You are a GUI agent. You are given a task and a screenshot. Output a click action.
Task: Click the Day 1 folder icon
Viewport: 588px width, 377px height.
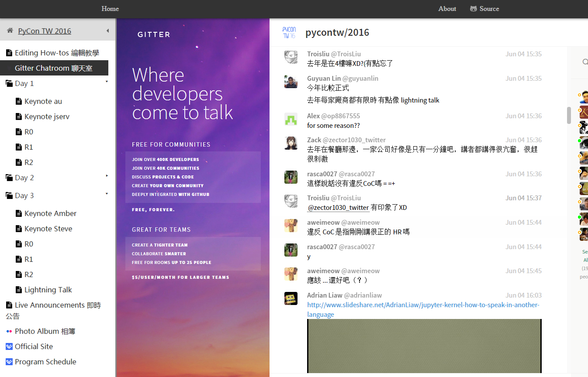point(9,83)
